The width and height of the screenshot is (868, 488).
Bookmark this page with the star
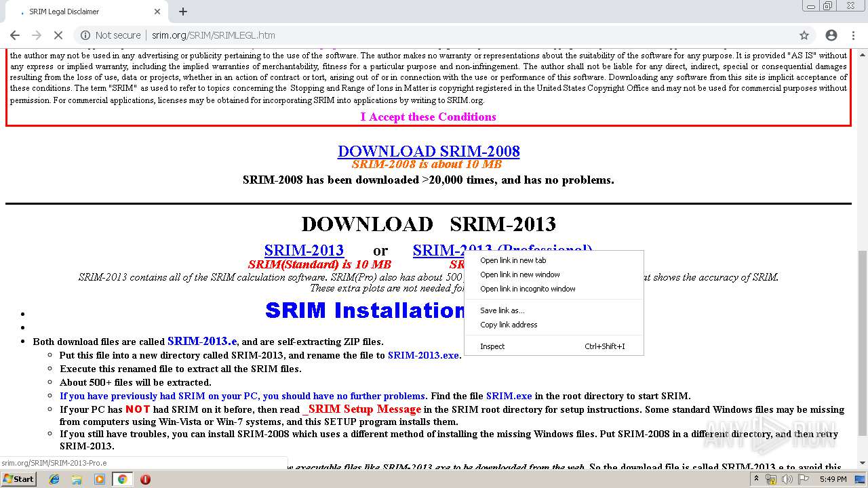point(804,35)
